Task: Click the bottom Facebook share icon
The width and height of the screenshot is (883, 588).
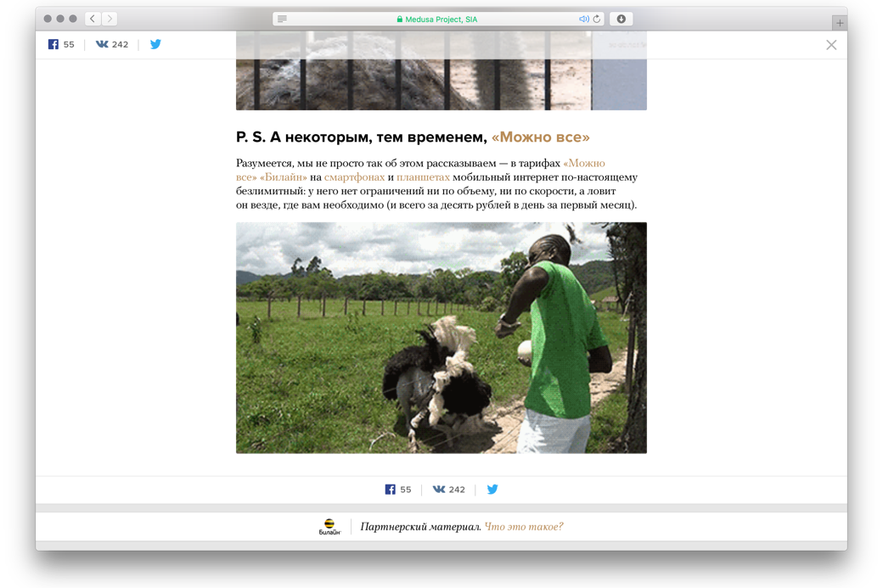Action: [391, 490]
